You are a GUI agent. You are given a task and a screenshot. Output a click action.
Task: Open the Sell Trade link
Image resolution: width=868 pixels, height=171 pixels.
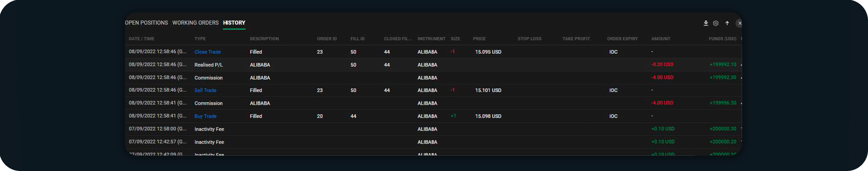pos(205,91)
